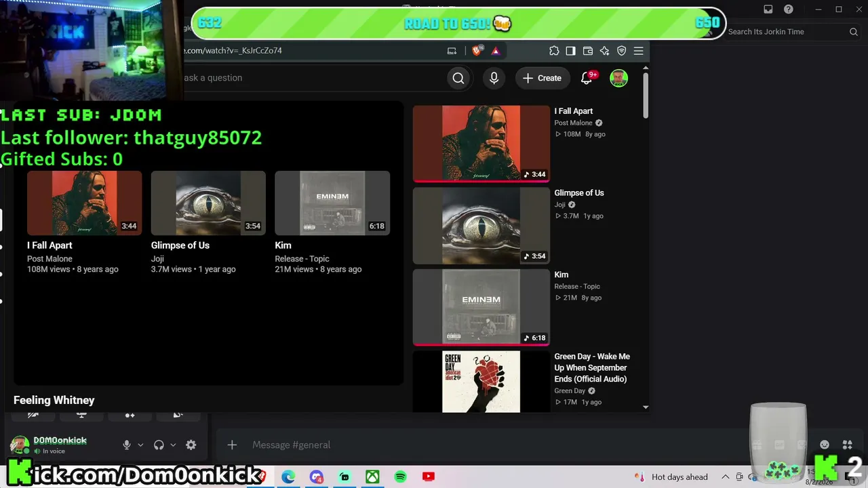This screenshot has width=868, height=488.
Task: Open the Post Malone channel in sidebar
Action: point(574,123)
